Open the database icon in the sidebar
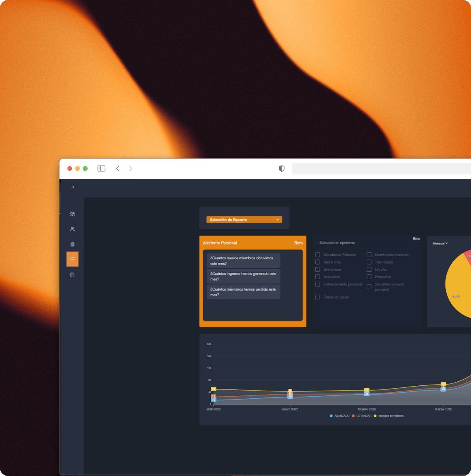Image resolution: width=471 pixels, height=476 pixels. (72, 244)
